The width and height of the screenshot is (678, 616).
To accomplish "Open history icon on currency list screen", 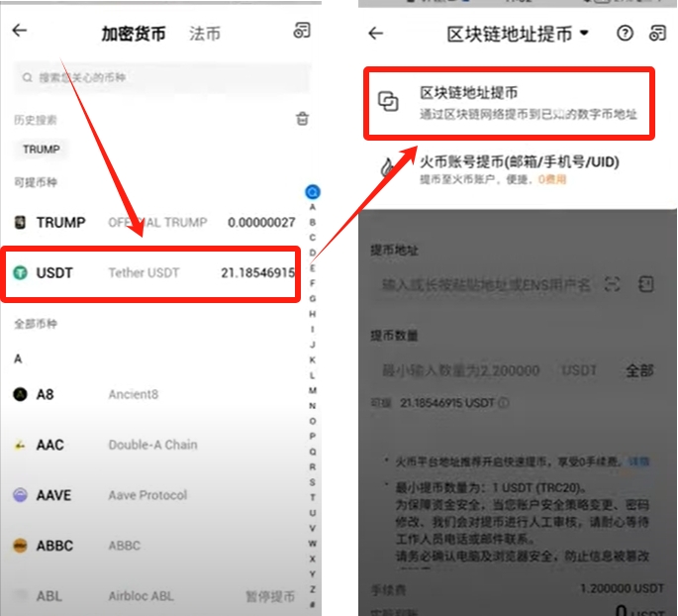I will pyautogui.click(x=302, y=31).
